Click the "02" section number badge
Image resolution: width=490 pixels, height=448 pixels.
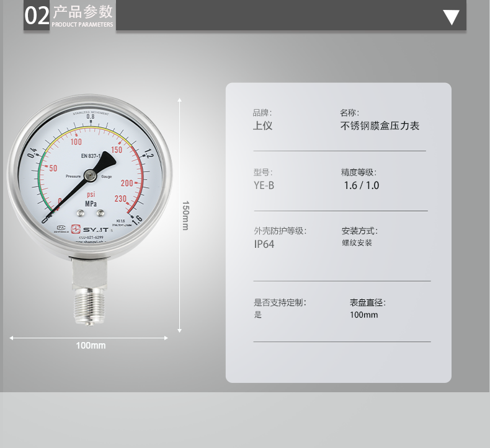point(36,17)
